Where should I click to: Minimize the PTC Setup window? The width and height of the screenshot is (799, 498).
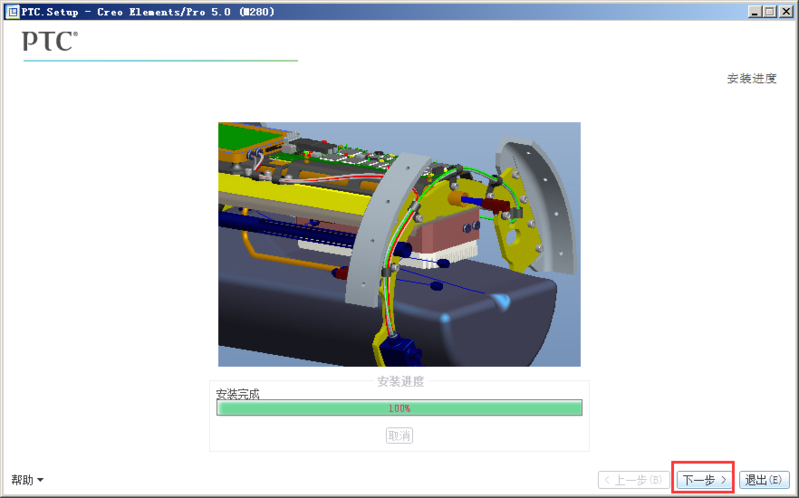(755, 12)
